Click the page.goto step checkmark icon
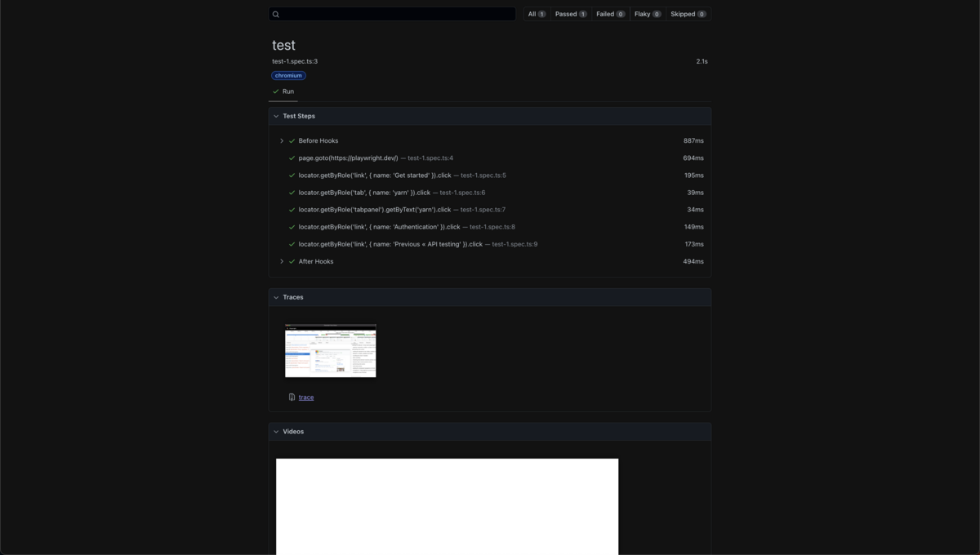This screenshot has width=980, height=555. [292, 158]
